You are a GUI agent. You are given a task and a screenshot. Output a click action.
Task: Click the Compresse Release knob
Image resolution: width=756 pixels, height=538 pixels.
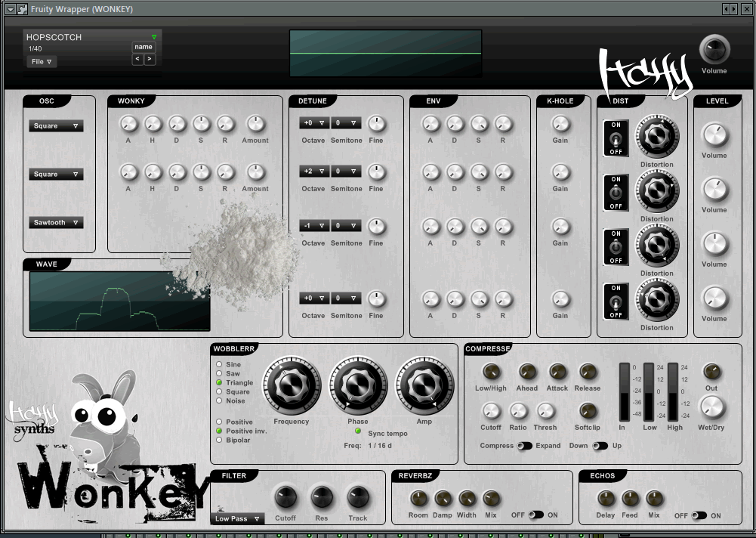pyautogui.click(x=588, y=372)
